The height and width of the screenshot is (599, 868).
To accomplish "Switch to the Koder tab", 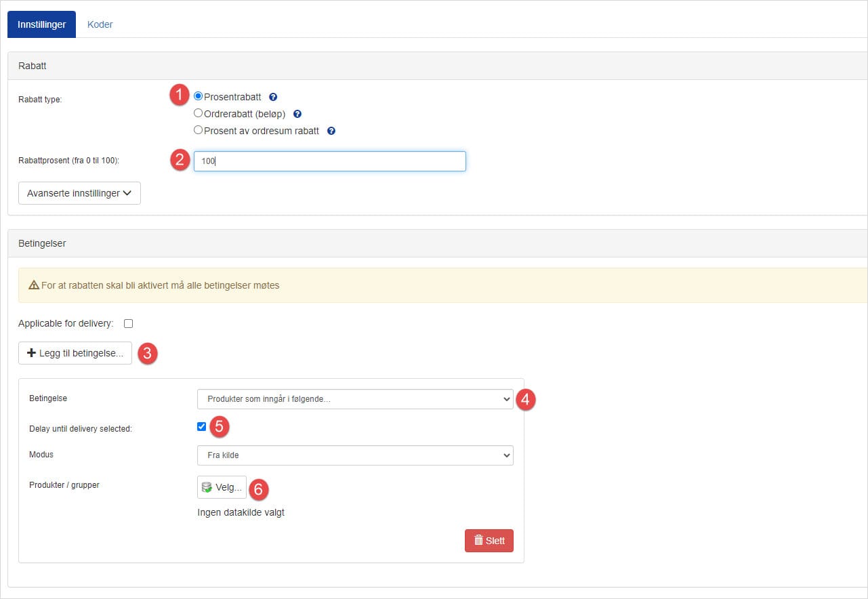I will point(100,24).
